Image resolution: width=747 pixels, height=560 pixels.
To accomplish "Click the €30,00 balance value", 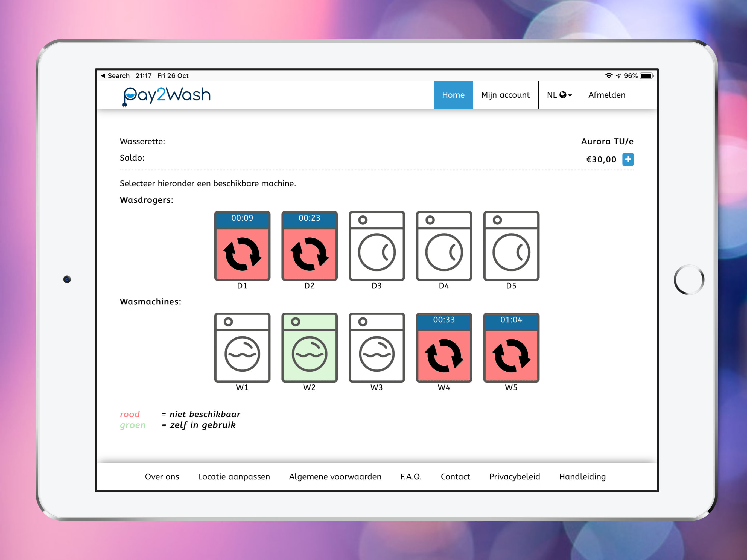I will (x=601, y=159).
